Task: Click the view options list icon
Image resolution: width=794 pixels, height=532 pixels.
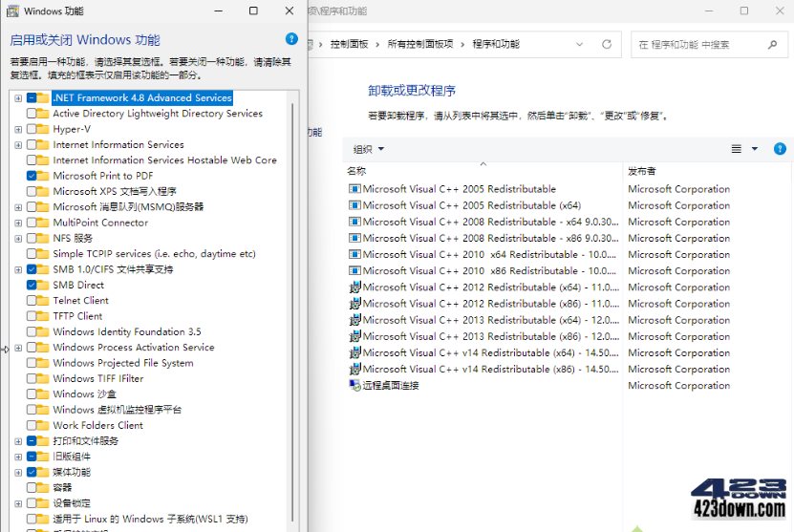Action: pos(737,149)
